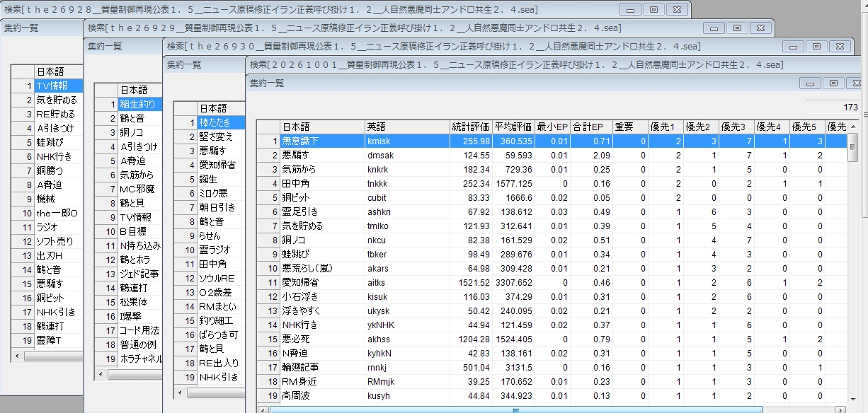Viewport: 868px width, 413px height.
Task: Maximize the the26930 search window
Action: pyautogui.click(x=816, y=46)
